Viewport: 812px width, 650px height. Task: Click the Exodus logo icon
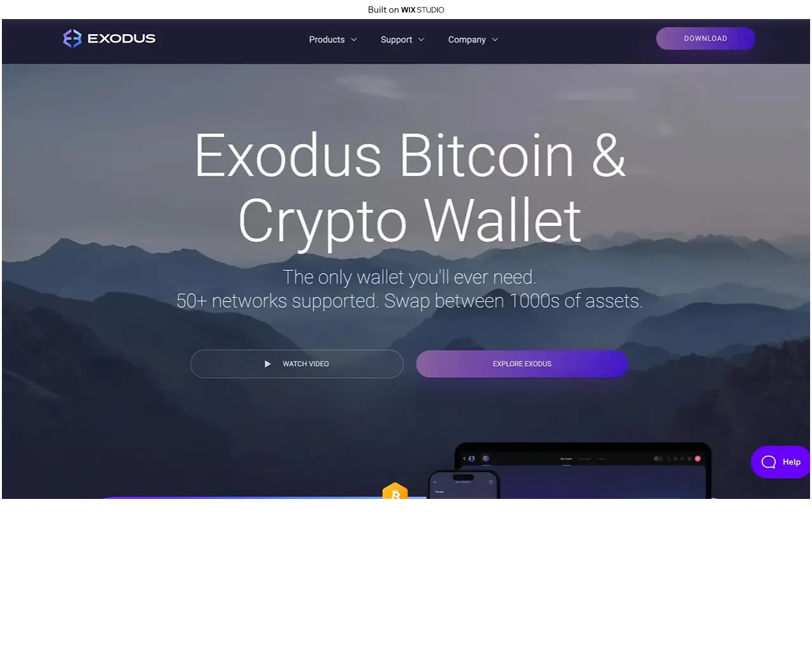(72, 39)
